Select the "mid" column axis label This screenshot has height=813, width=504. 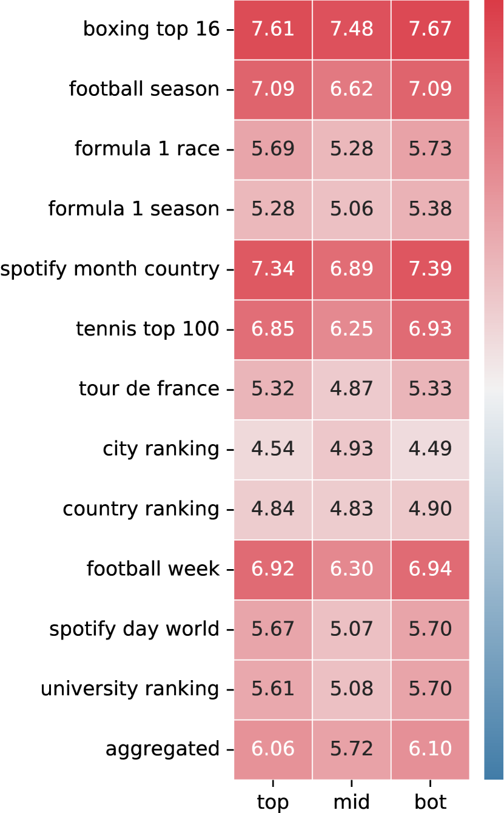click(352, 802)
